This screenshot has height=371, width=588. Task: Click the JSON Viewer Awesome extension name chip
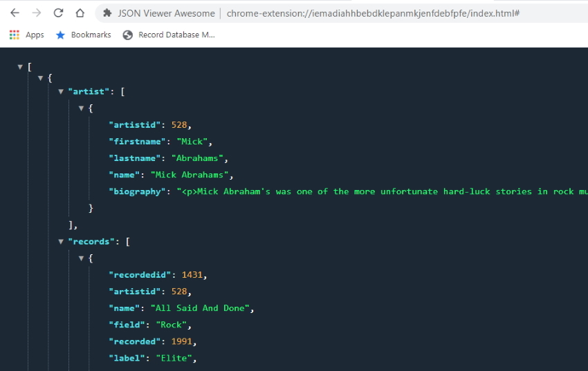click(x=167, y=14)
